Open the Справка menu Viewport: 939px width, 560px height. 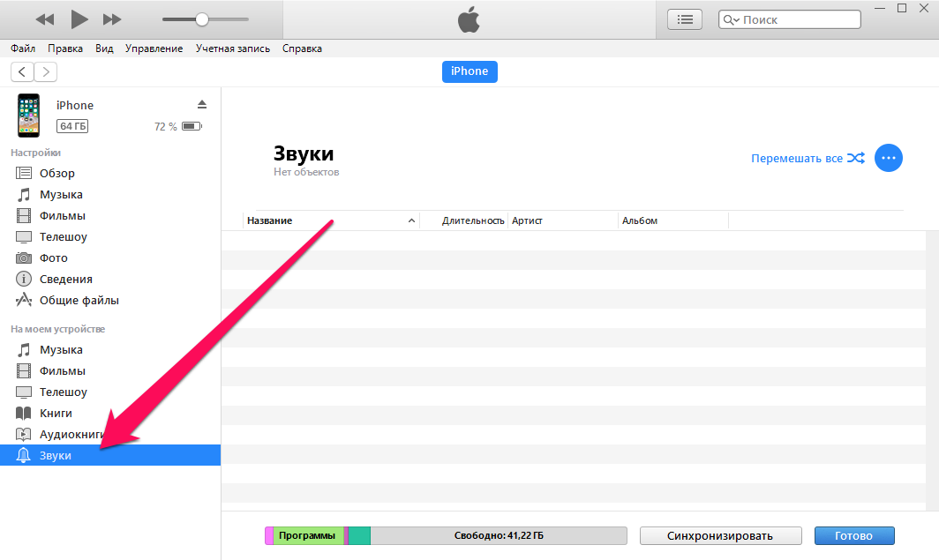(302, 49)
